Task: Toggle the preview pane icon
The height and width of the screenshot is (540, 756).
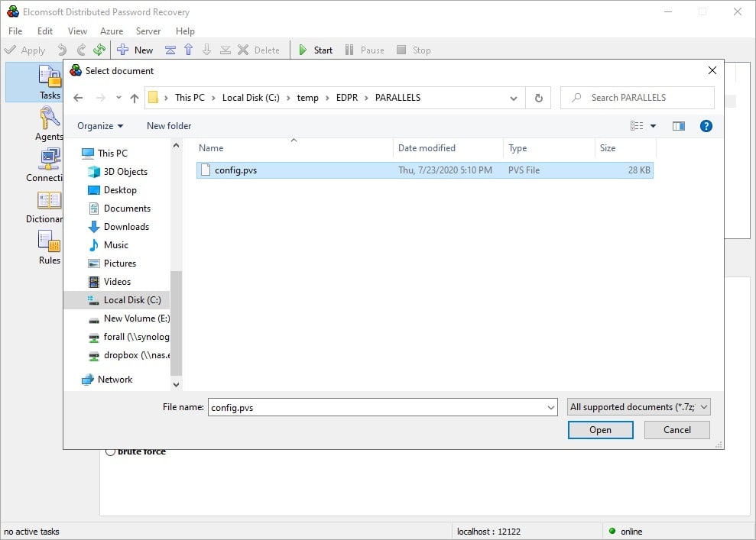Action: point(678,126)
